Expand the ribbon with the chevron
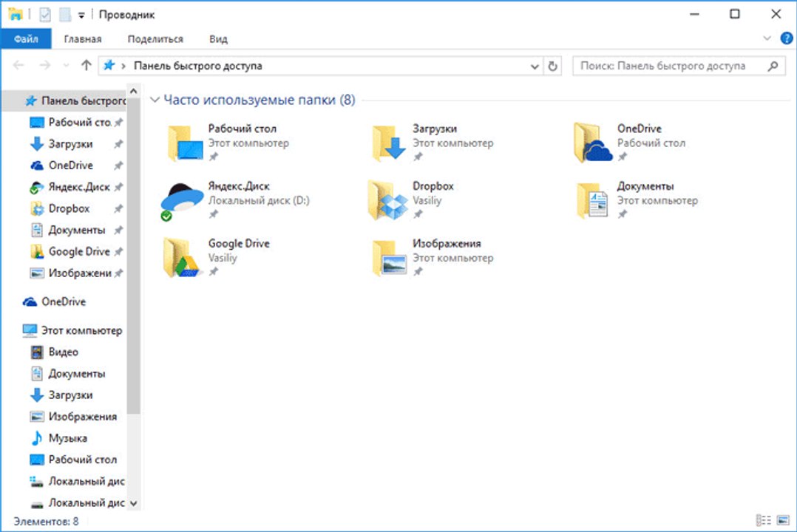This screenshot has height=532, width=797. click(x=767, y=38)
